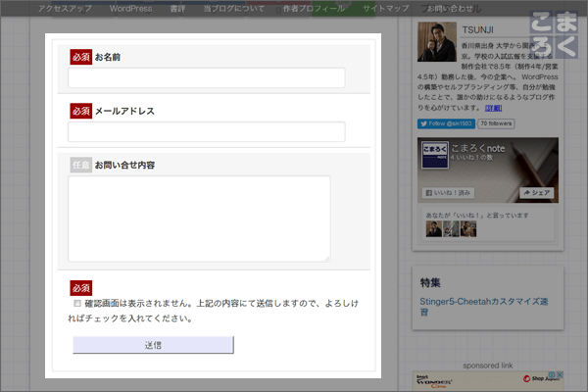The image size is (588, 392).
Task: Check the confirmation checkbox before sending
Action: [x=77, y=303]
